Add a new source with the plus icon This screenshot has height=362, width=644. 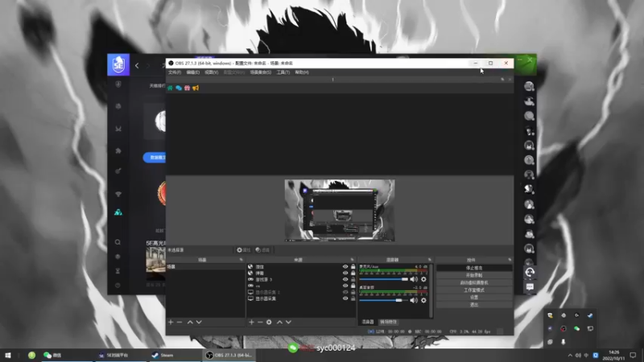tap(251, 323)
